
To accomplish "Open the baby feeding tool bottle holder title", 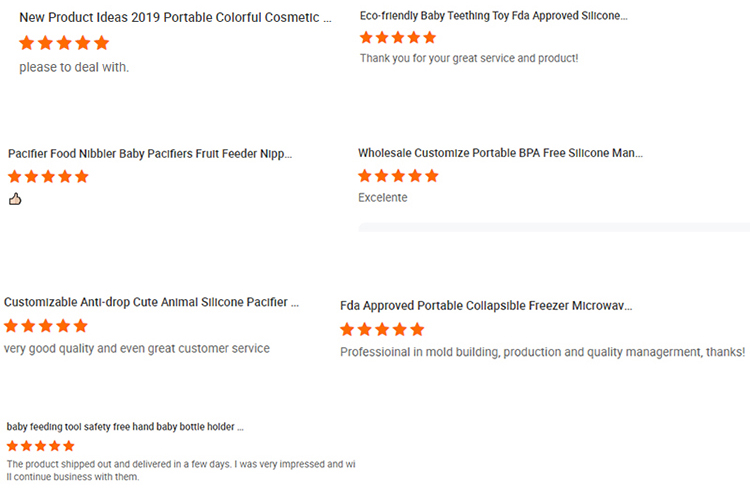I will [125, 427].
